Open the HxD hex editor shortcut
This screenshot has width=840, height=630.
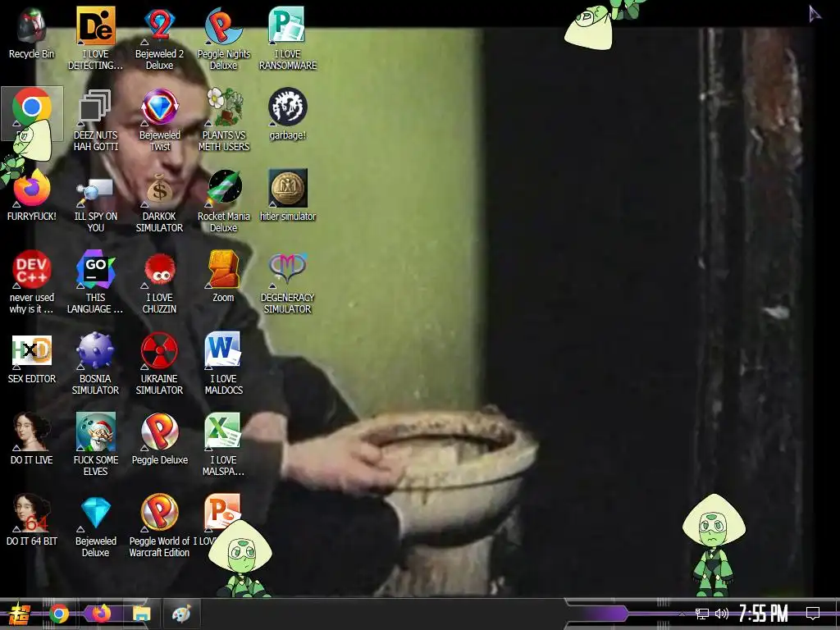[x=32, y=358]
